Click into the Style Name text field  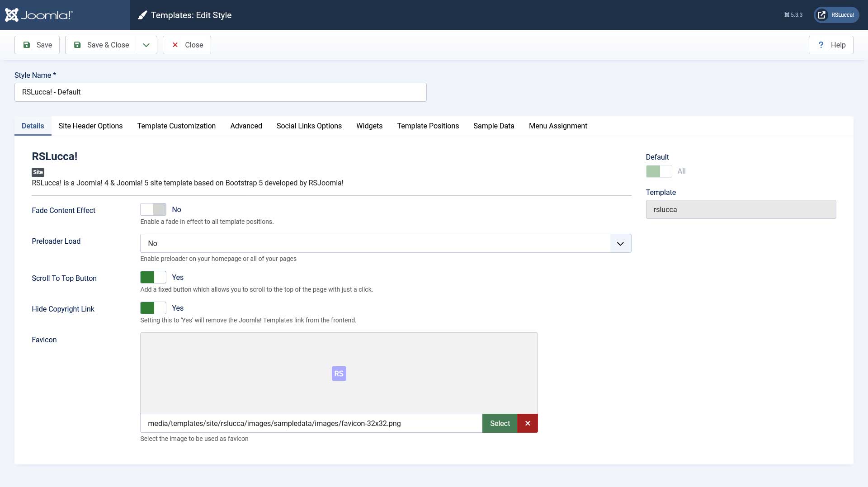point(220,92)
